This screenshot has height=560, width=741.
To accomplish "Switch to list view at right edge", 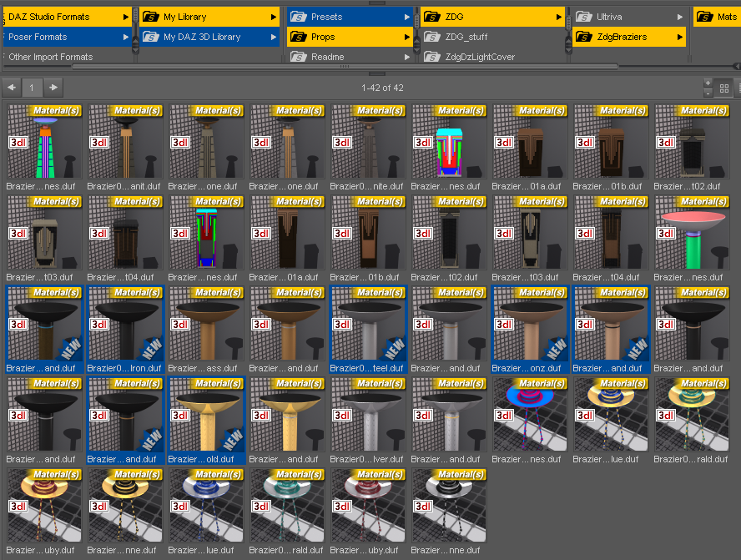I will point(738,88).
